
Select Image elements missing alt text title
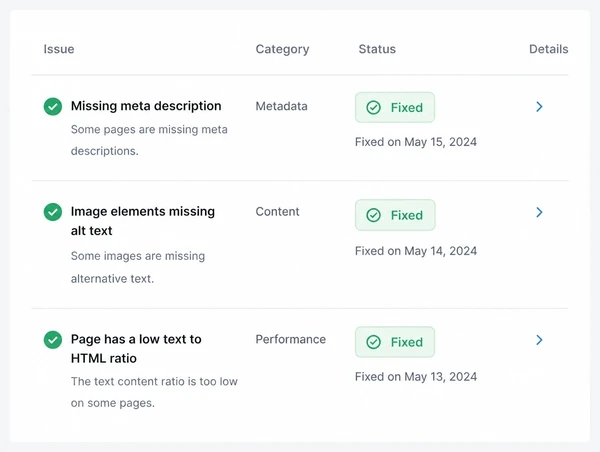[x=143, y=221]
